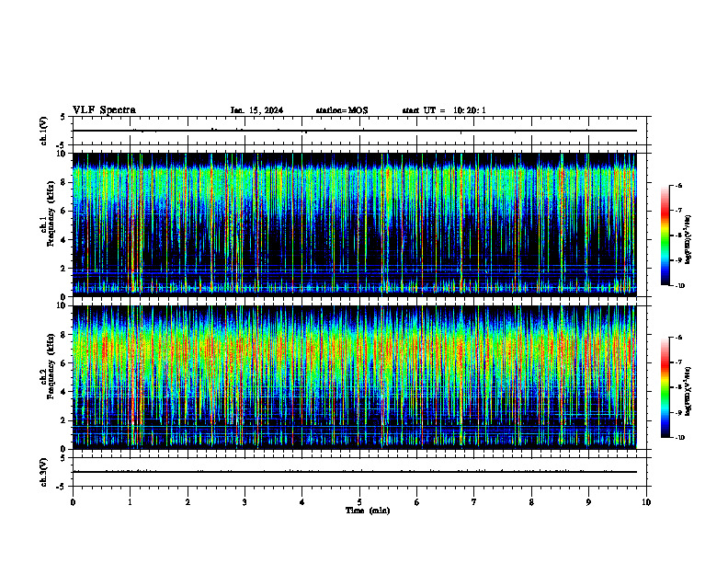The height and width of the screenshot is (563, 728).
Task: Click the ch.2 spectrogram color bar
Action: [x=665, y=387]
